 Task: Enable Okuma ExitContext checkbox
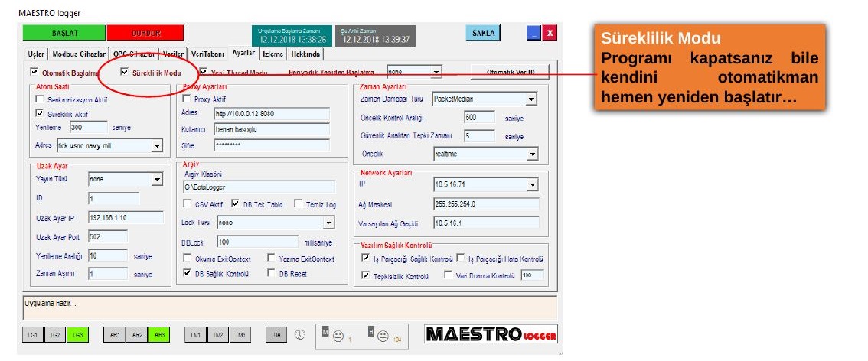tap(187, 259)
